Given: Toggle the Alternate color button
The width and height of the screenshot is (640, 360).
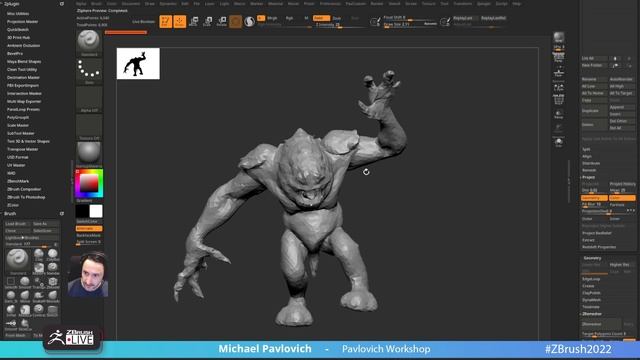Looking at the screenshot, I should pos(89,229).
